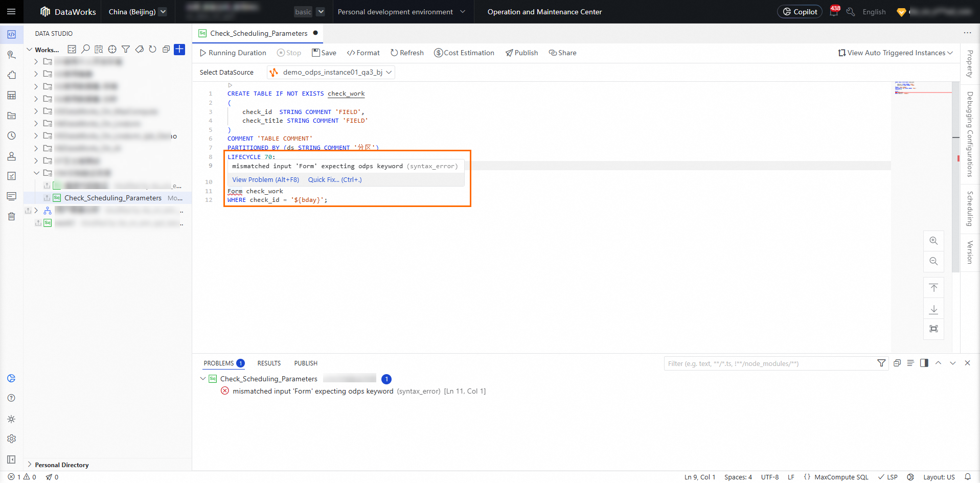Screen dimensions: 980x483
Task: Open the Scheduling side tab
Action: coord(970,209)
